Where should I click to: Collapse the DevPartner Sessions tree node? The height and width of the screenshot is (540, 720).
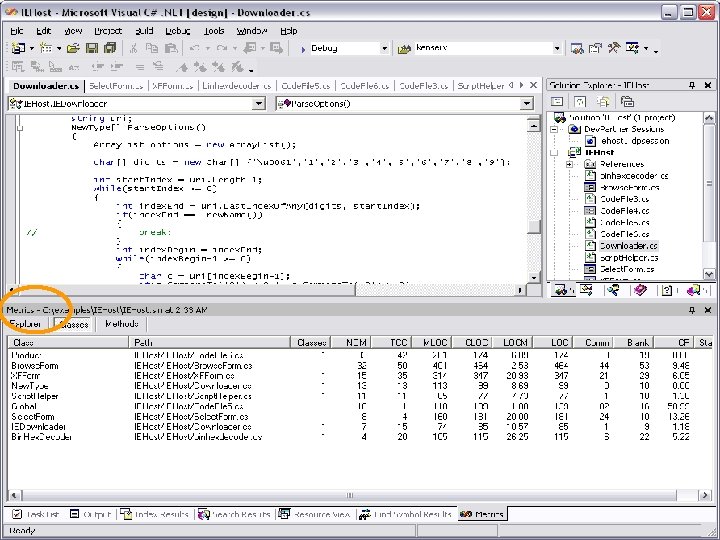(554, 129)
